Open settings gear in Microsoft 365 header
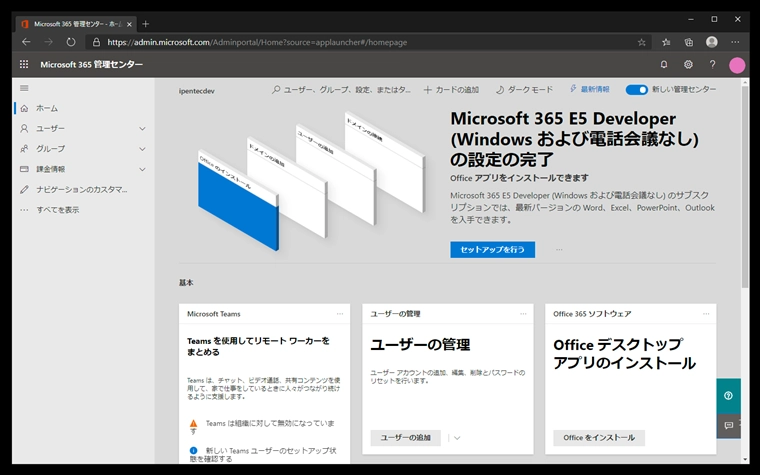Viewport: 760px width, 475px height. point(688,64)
